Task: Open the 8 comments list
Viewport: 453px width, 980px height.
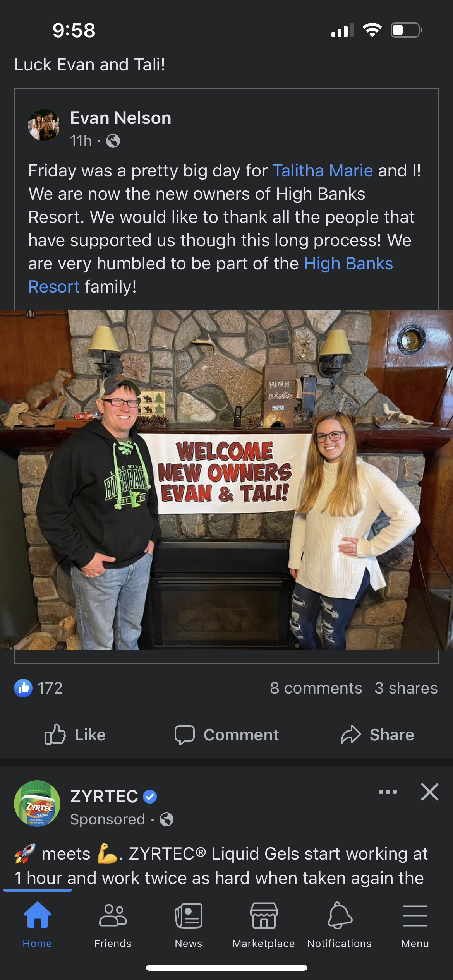Action: (316, 688)
